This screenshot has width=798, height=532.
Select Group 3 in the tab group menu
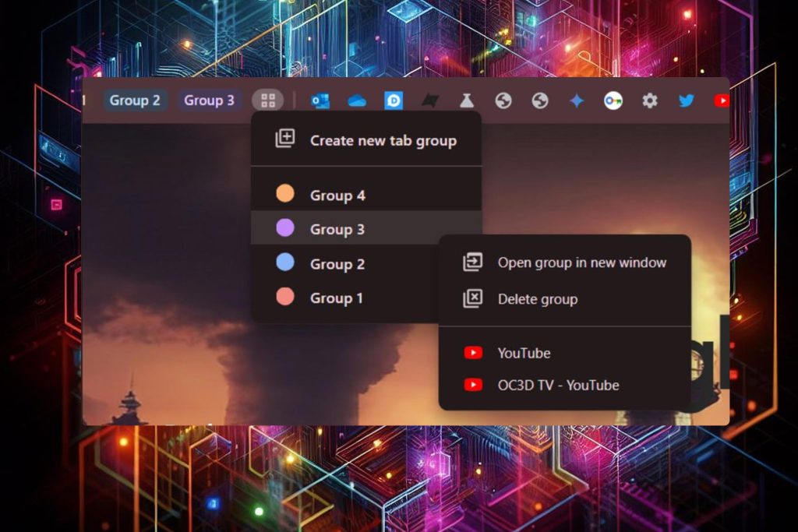click(366, 229)
